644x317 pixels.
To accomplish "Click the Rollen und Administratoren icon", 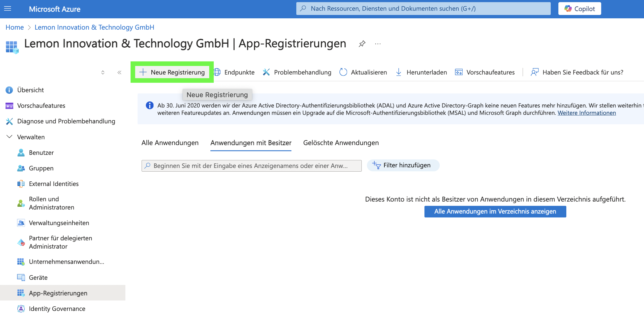I will click(21, 203).
